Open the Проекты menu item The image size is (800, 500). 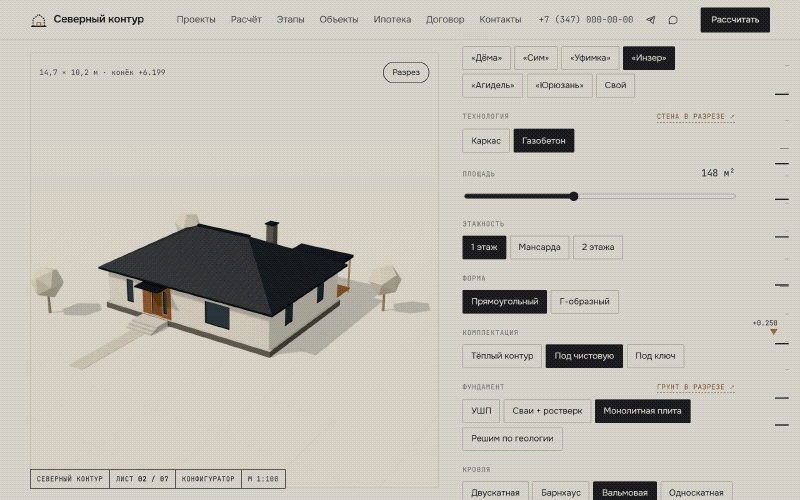click(196, 19)
